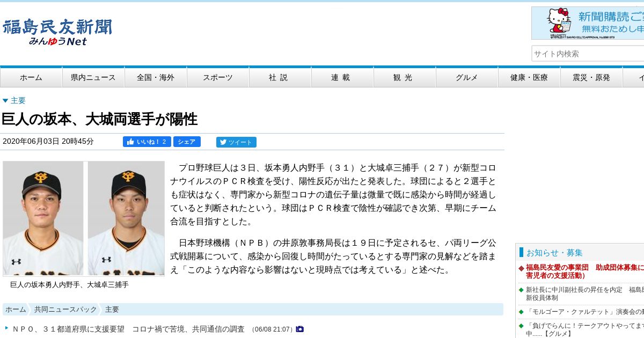Go to 全国・海外 section
The width and height of the screenshot is (644, 338).
pyautogui.click(x=156, y=77)
